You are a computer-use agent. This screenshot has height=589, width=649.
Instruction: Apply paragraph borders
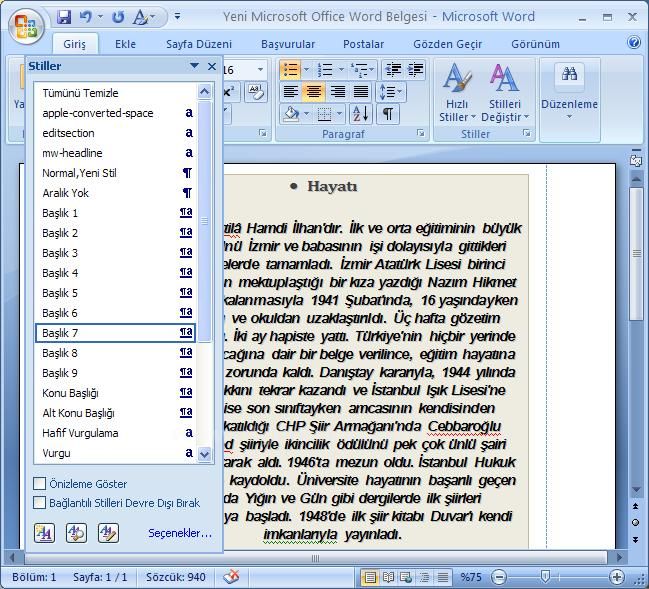click(x=324, y=113)
